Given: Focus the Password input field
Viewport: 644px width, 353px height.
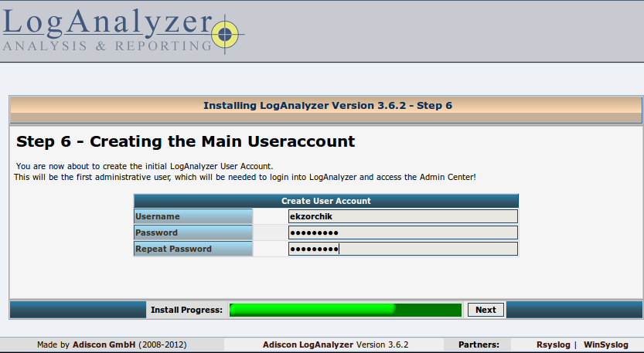Looking at the screenshot, I should [x=403, y=233].
